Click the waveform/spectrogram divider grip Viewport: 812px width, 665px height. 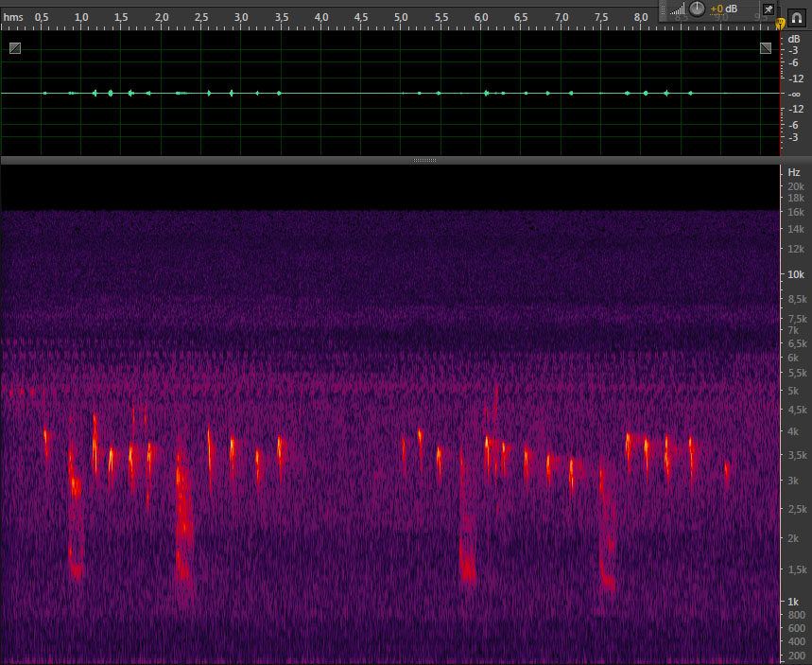tap(424, 160)
